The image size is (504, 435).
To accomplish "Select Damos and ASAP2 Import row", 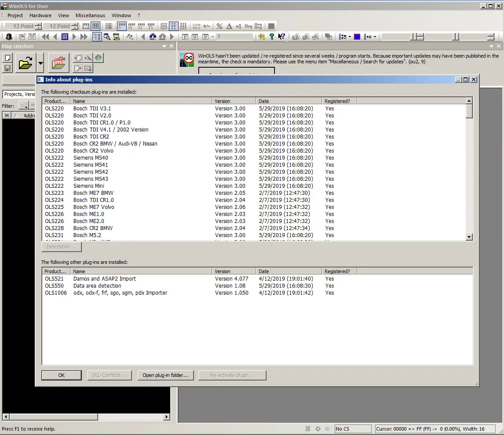I will pos(257,279).
